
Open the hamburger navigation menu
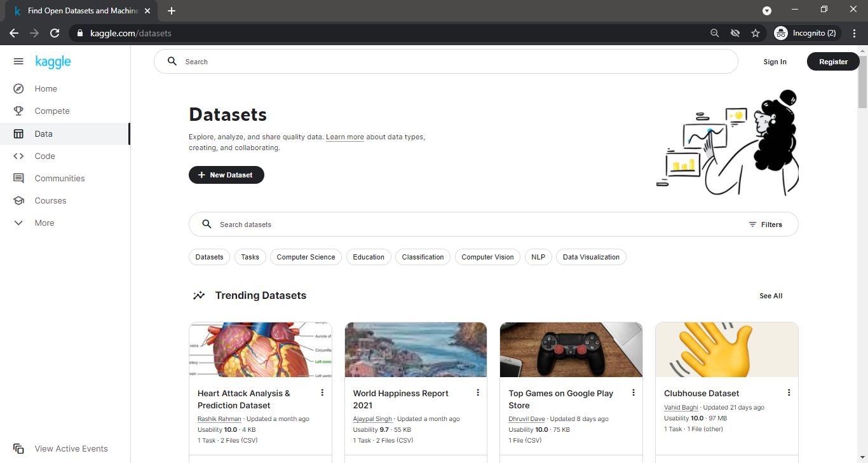pyautogui.click(x=18, y=61)
